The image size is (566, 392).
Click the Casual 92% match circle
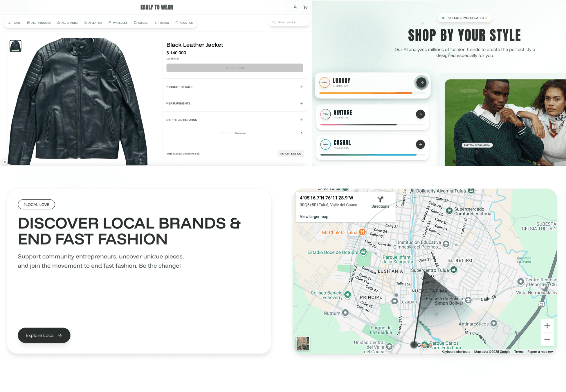coord(326,144)
